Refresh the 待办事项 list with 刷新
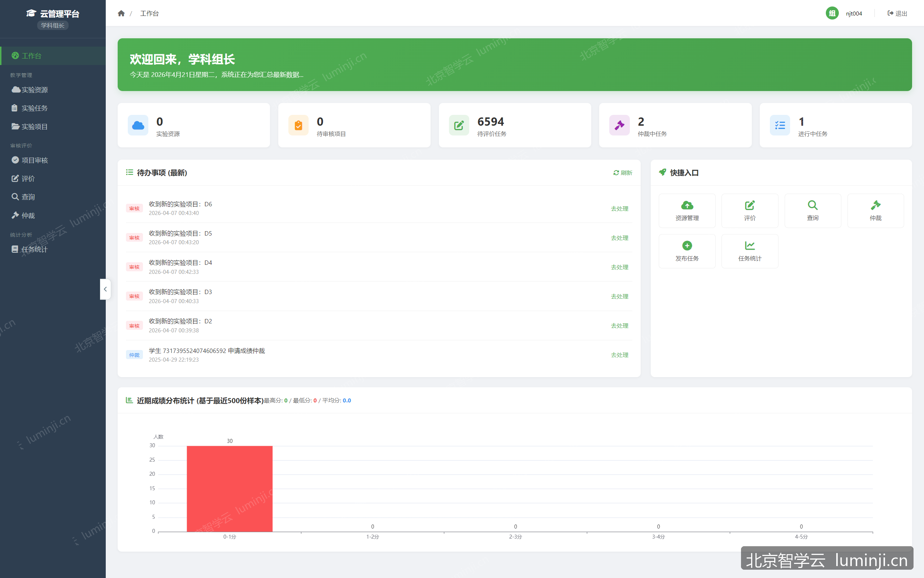The image size is (924, 578). click(623, 173)
